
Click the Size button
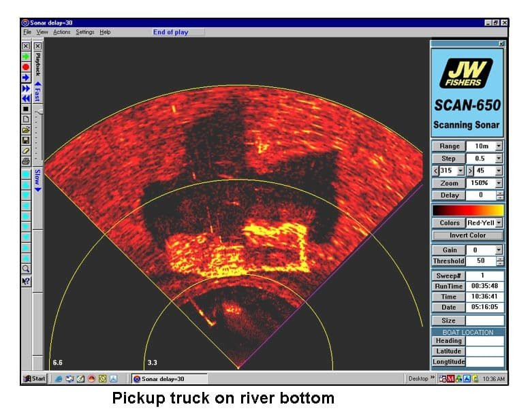(448, 320)
